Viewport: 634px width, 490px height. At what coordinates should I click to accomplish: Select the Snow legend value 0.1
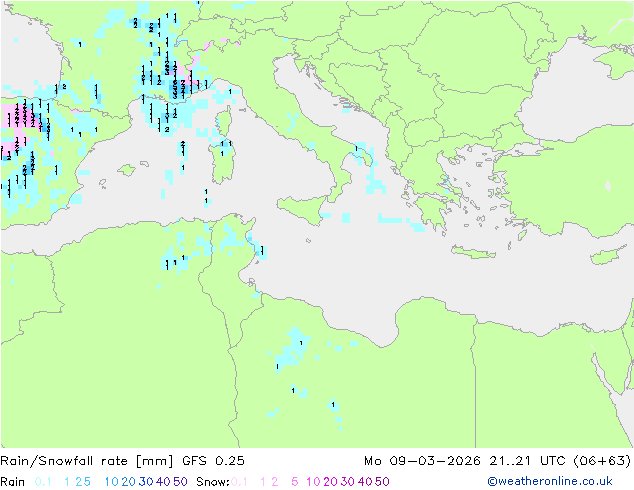(239, 482)
